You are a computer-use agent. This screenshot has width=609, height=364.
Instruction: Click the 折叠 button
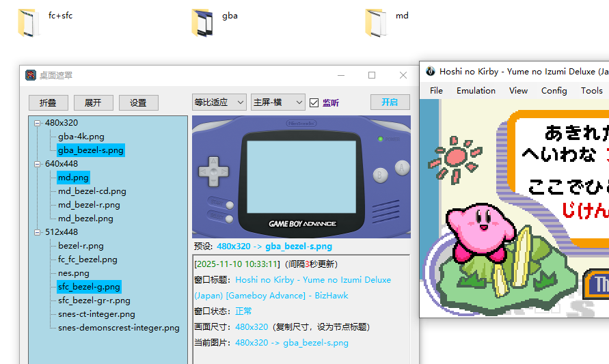[48, 102]
